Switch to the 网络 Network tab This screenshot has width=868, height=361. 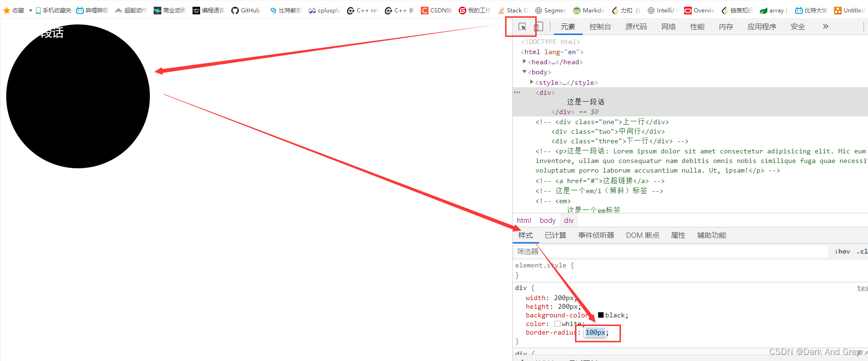point(668,27)
